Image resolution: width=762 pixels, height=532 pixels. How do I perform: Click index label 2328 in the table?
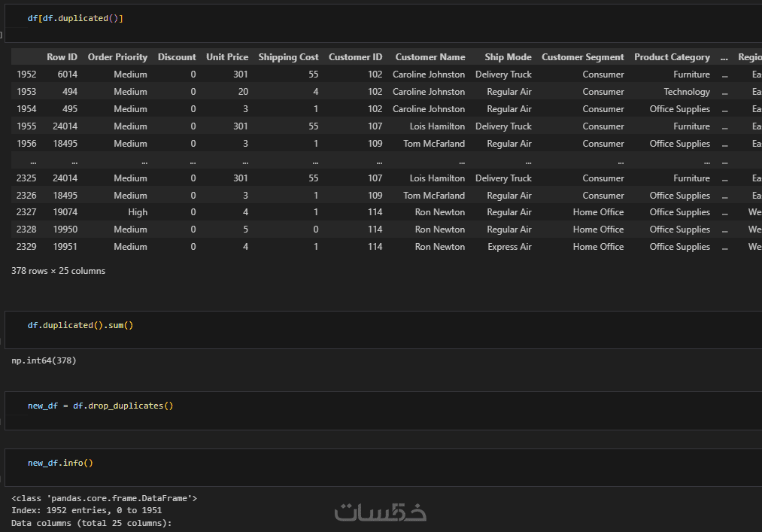26,229
